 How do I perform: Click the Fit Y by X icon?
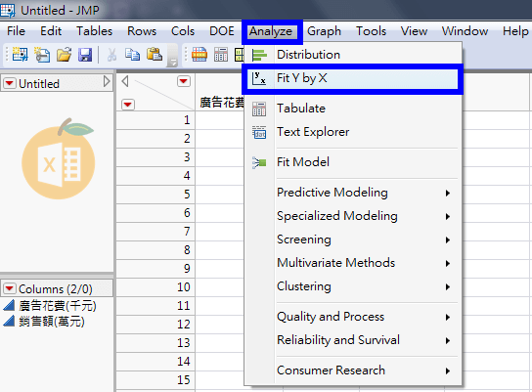tap(259, 78)
